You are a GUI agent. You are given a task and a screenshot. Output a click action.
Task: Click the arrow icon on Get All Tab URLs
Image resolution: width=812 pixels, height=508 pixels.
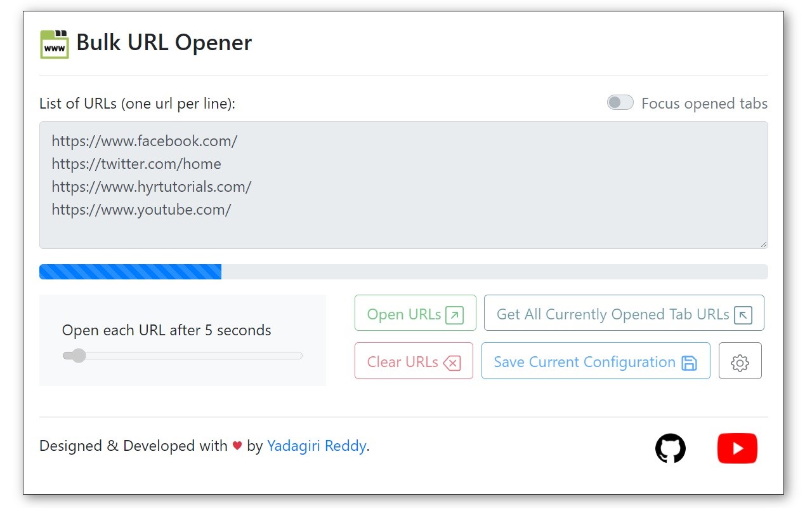tap(743, 315)
